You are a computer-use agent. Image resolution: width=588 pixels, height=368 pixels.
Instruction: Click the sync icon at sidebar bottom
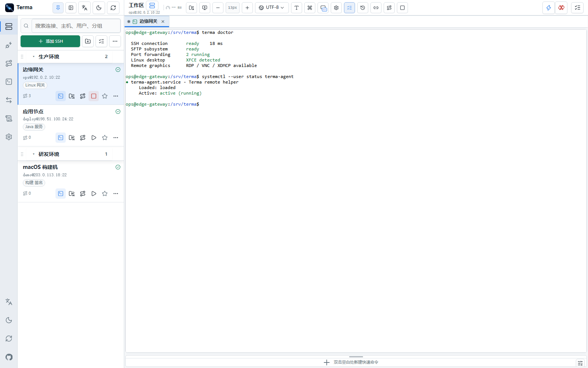(x=9, y=339)
